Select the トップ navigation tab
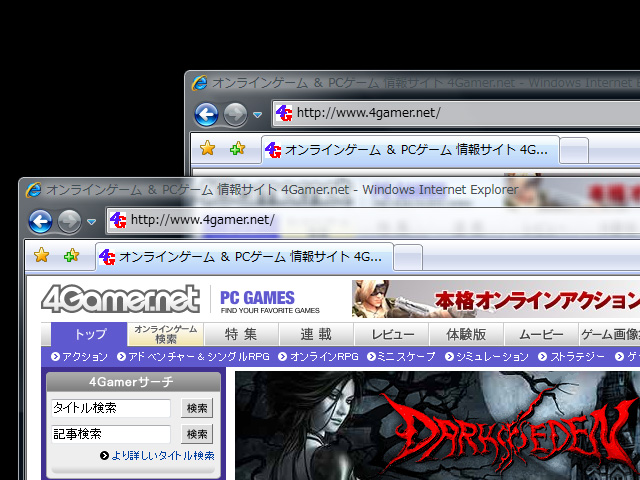The height and width of the screenshot is (480, 640). [x=89, y=335]
